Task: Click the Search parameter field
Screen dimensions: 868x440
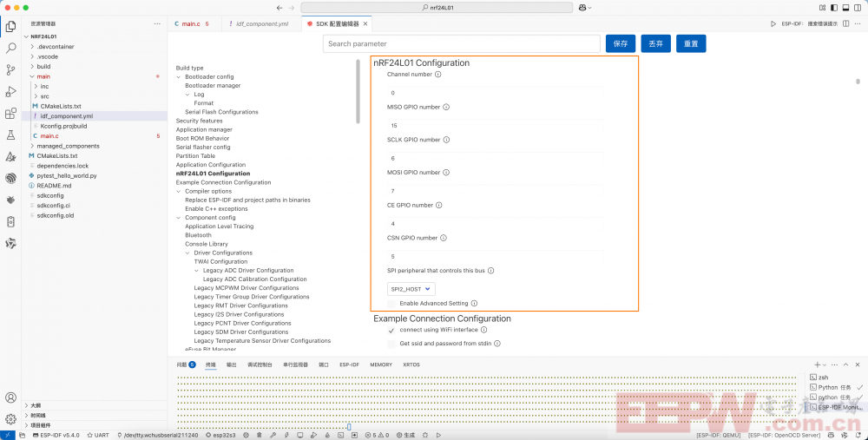Action: click(x=462, y=43)
